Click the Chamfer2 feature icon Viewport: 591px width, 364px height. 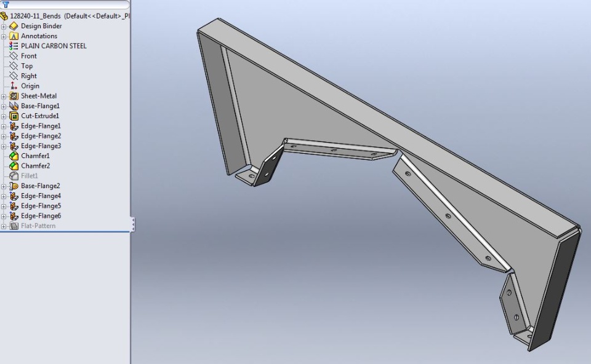[14, 166]
